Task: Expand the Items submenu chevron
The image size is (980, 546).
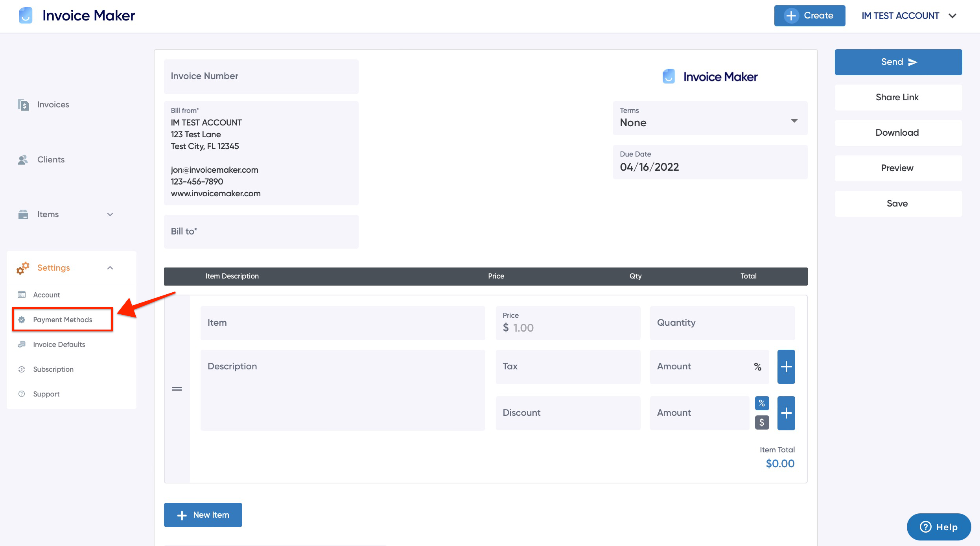Action: point(110,214)
